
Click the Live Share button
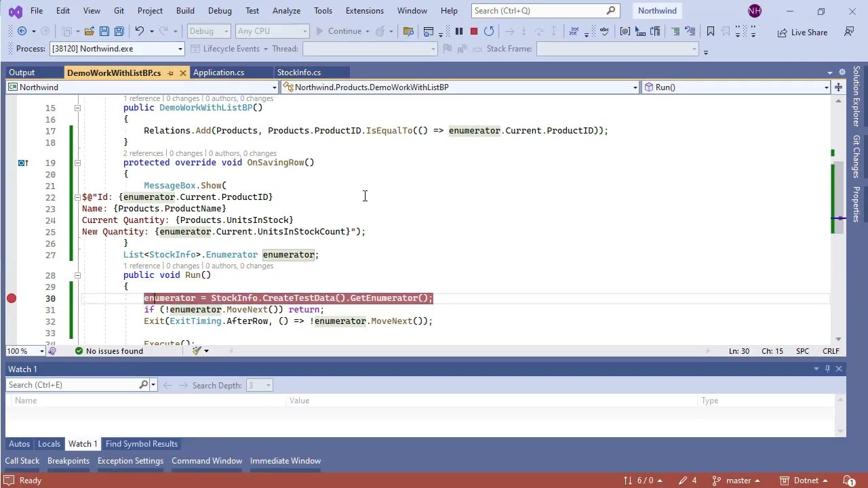coord(803,32)
